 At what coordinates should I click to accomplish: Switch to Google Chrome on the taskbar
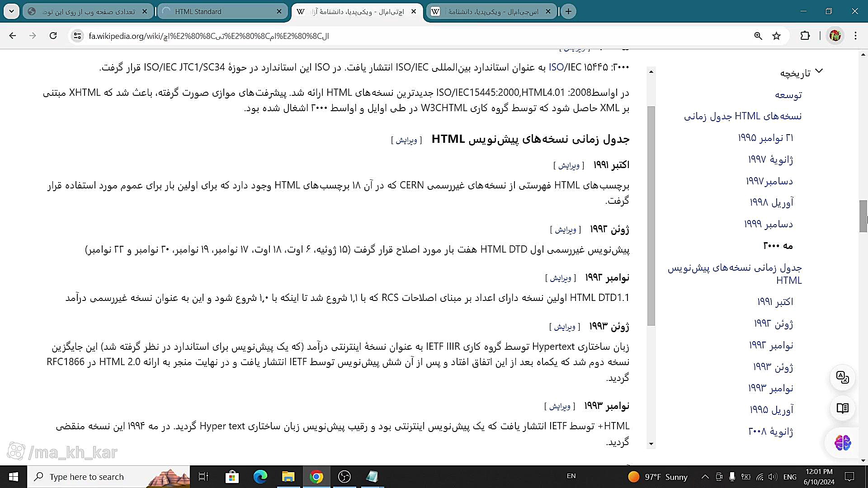(x=316, y=477)
